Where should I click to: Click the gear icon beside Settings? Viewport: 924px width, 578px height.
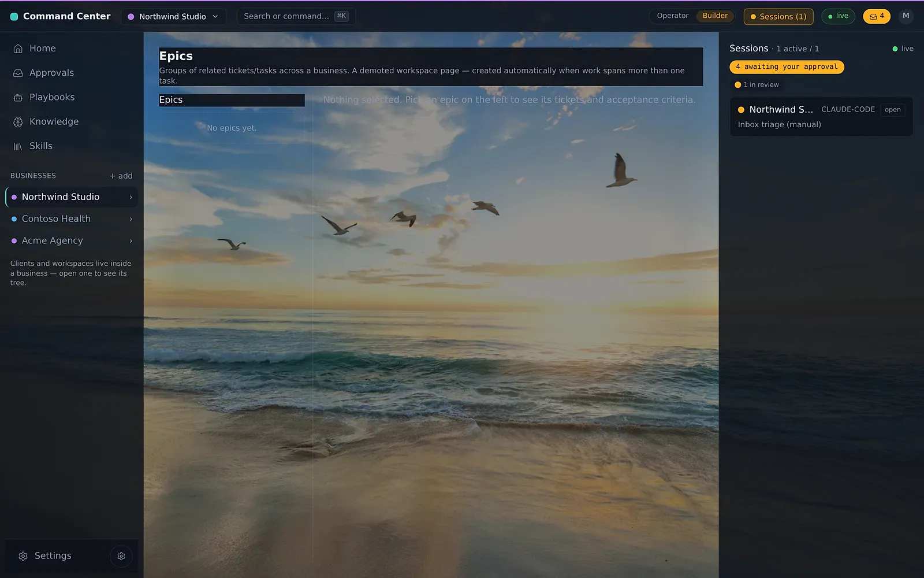pyautogui.click(x=121, y=556)
